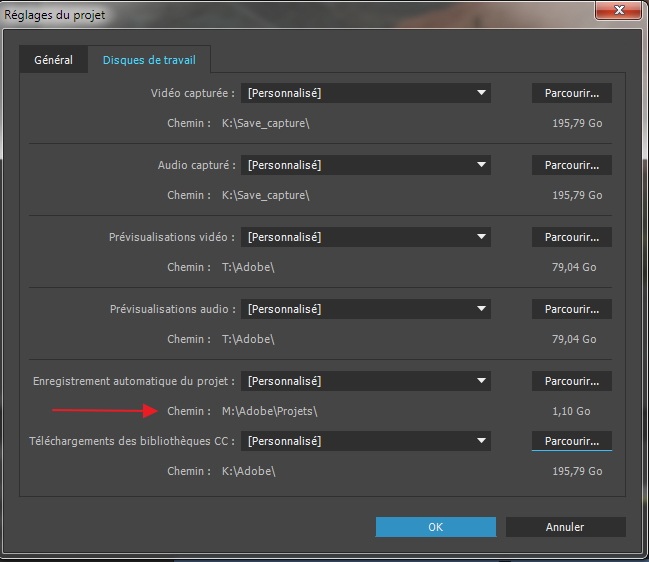Image resolution: width=649 pixels, height=562 pixels.
Task: Close the Réglages du projet dialog
Action: 619,10
